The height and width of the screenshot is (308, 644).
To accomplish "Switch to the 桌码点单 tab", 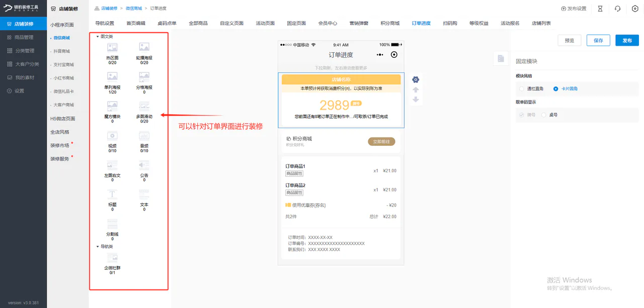I will 167,23.
